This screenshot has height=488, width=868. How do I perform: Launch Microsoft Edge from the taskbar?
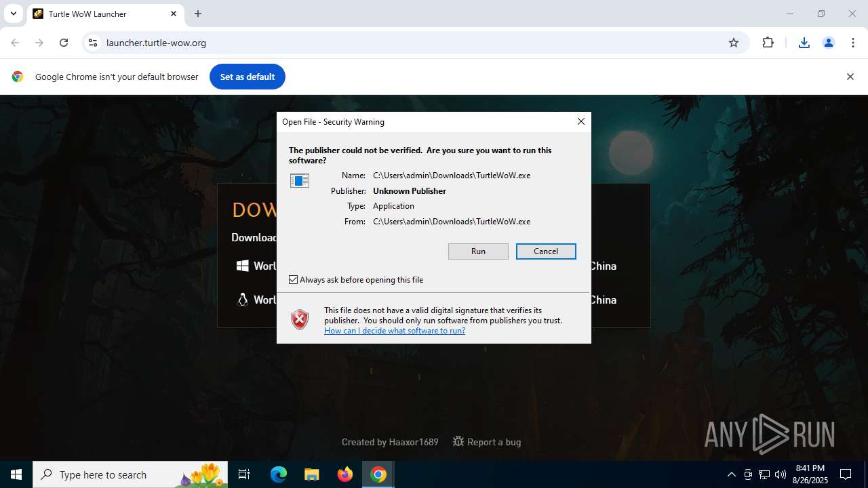279,474
